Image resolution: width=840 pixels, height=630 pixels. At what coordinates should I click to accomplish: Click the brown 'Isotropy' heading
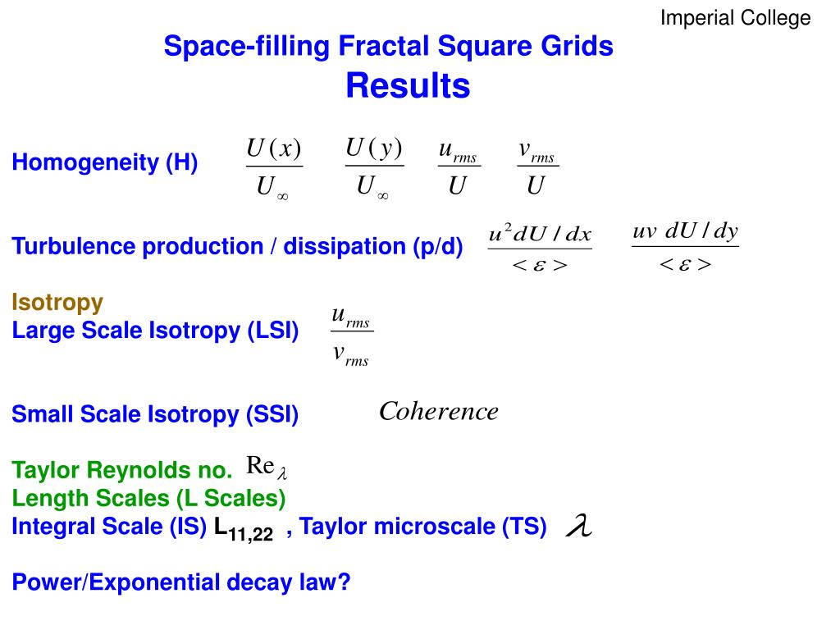[57, 304]
